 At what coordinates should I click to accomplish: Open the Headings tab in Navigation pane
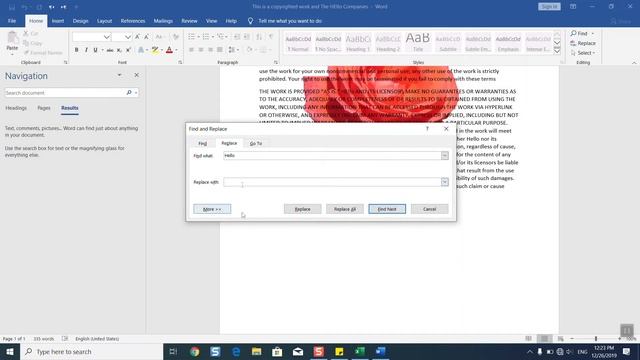16,108
